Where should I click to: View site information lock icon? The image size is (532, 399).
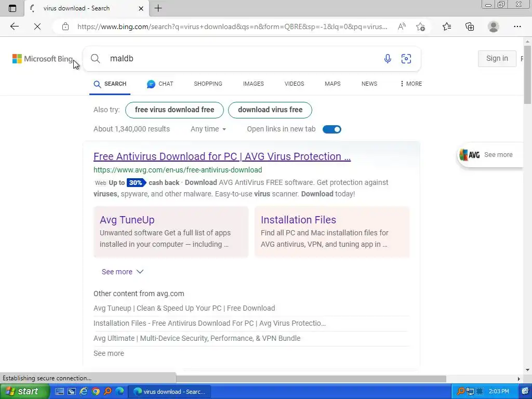point(65,27)
